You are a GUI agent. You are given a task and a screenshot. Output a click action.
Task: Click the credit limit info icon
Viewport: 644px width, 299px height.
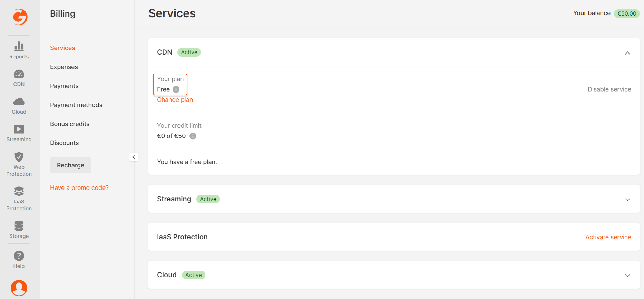(x=193, y=136)
